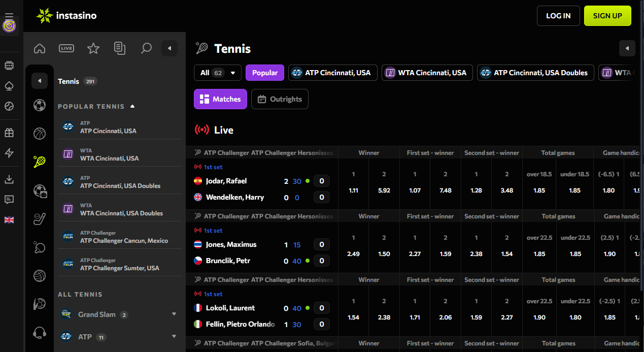644x352 pixels.
Task: Open favorites star icon
Action: click(93, 48)
